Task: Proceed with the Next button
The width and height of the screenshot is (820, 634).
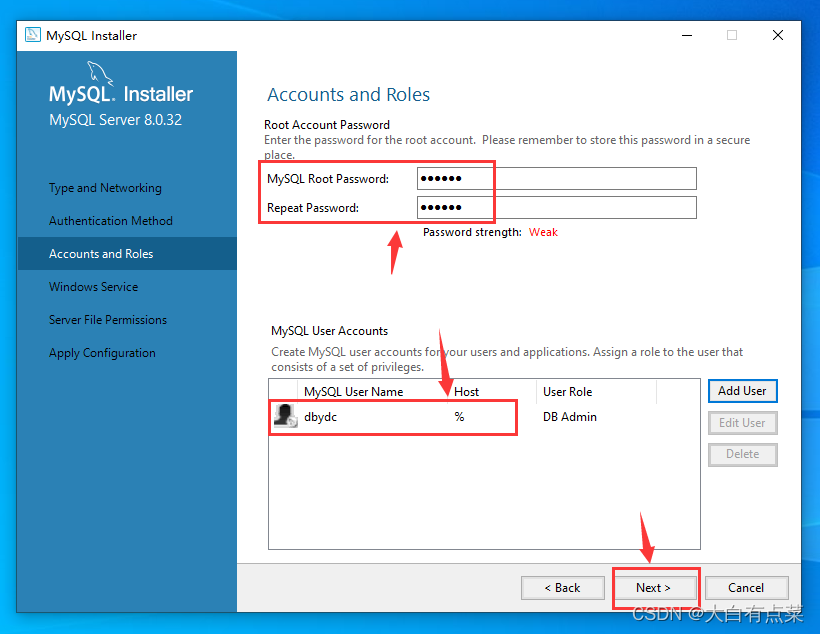Action: pos(654,588)
